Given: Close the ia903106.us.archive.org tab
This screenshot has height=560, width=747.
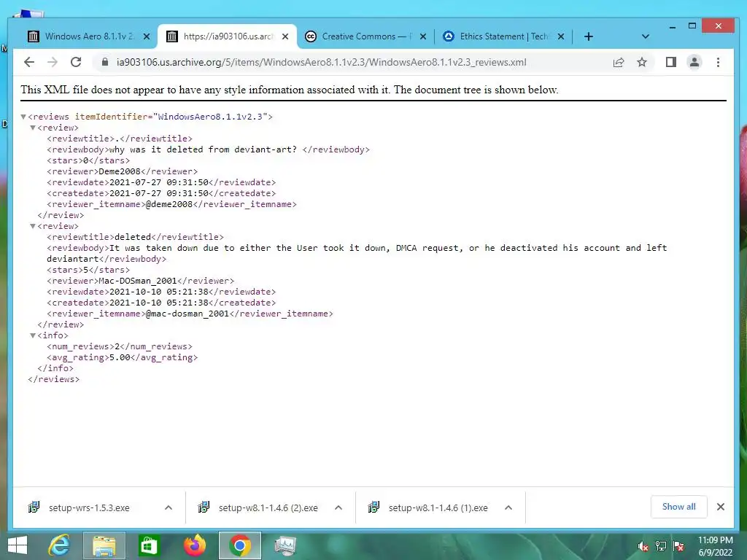Looking at the screenshot, I should [285, 36].
